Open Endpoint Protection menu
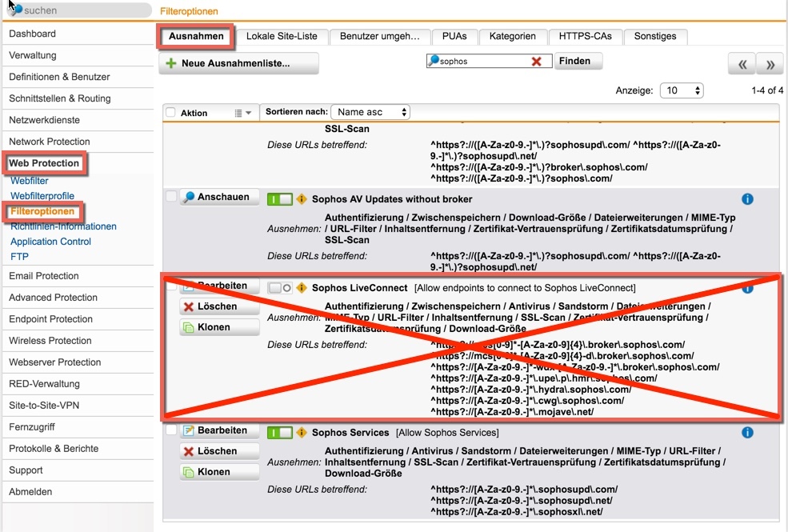This screenshot has height=532, width=788. pyautogui.click(x=78, y=319)
